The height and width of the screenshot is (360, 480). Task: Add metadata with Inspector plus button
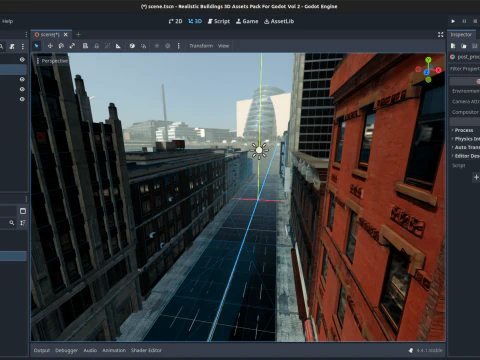[476, 177]
